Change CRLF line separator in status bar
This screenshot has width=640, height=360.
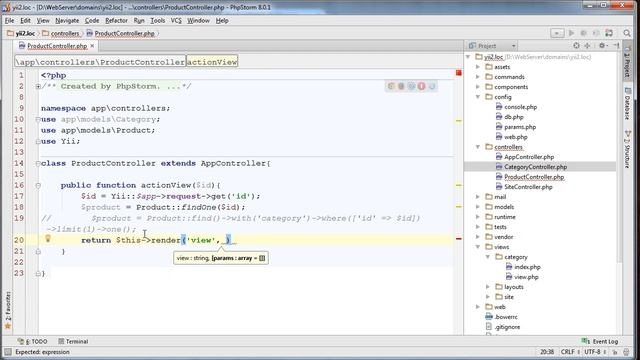[570, 352]
